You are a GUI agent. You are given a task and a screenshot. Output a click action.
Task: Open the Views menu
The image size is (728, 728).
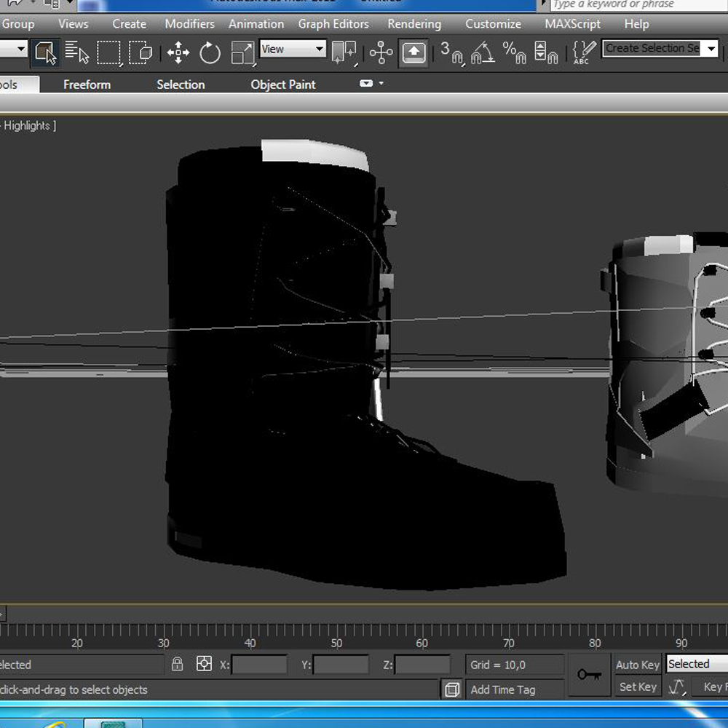point(74,24)
